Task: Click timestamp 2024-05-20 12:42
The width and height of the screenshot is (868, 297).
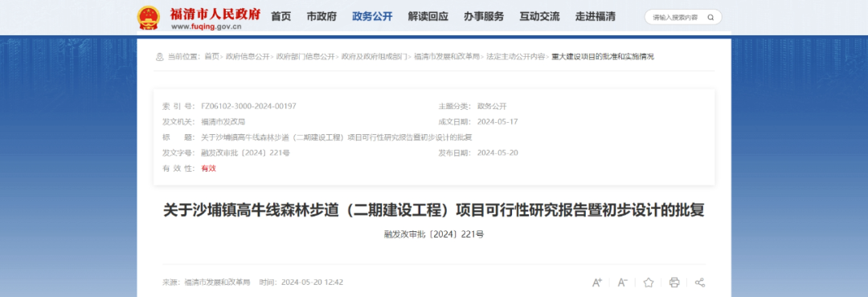Action: click(x=312, y=282)
